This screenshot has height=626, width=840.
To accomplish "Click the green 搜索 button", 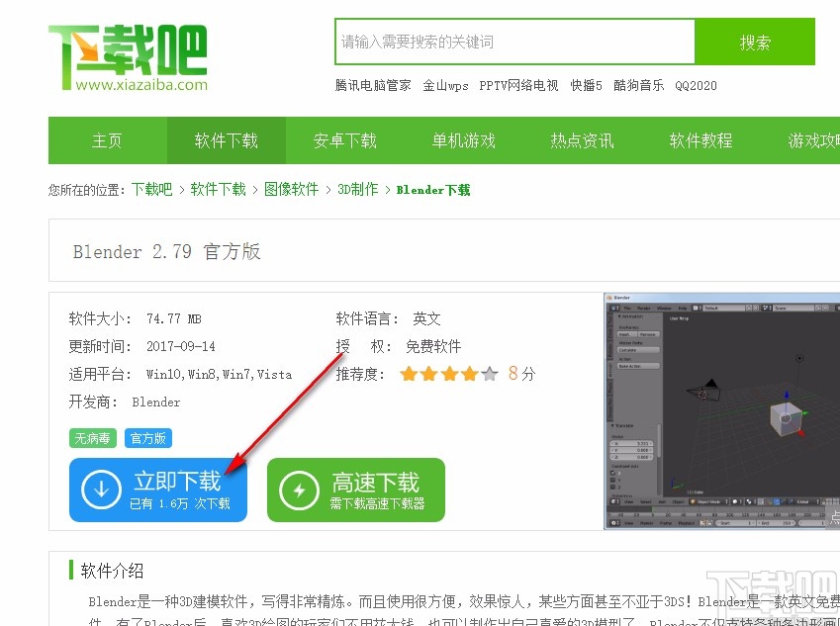I will (755, 42).
